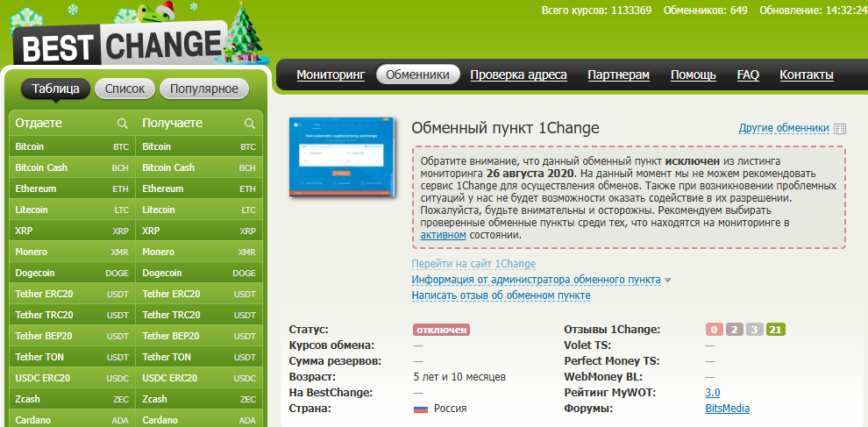868x427 pixels.
Task: Select Dogecoin in Получаете column
Action: coord(199,273)
